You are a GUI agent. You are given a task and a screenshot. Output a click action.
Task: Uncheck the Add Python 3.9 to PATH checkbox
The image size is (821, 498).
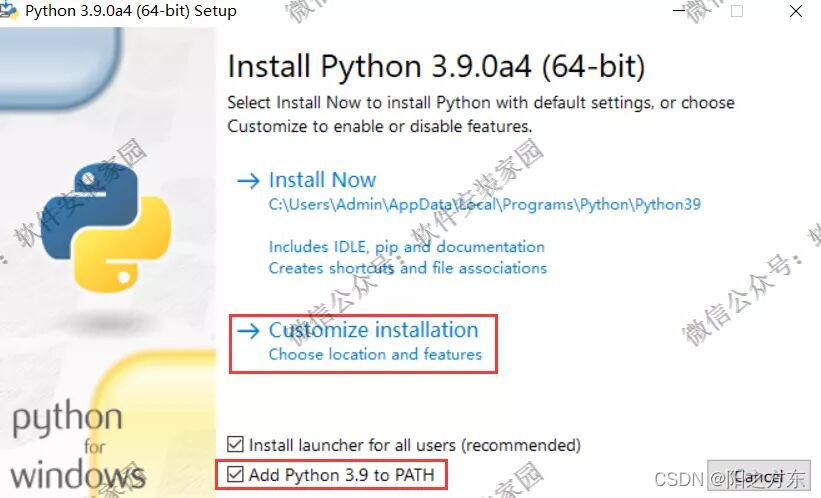click(235, 474)
